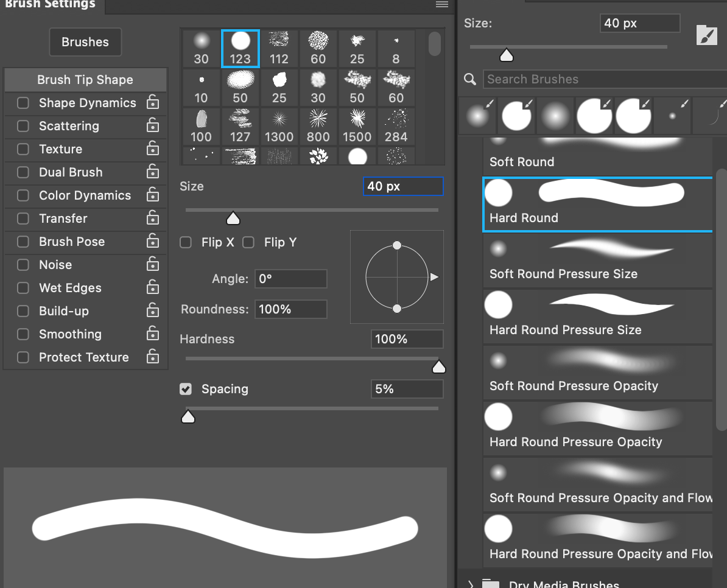Select the 1300-pixel starburst brush tip
This screenshot has height=588, width=727.
coord(279,126)
